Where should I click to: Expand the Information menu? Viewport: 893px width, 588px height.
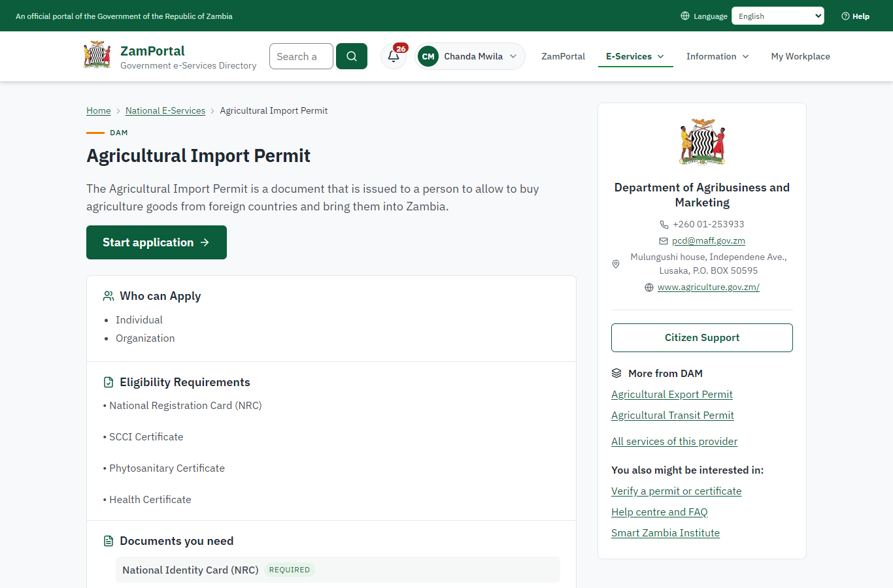point(718,56)
